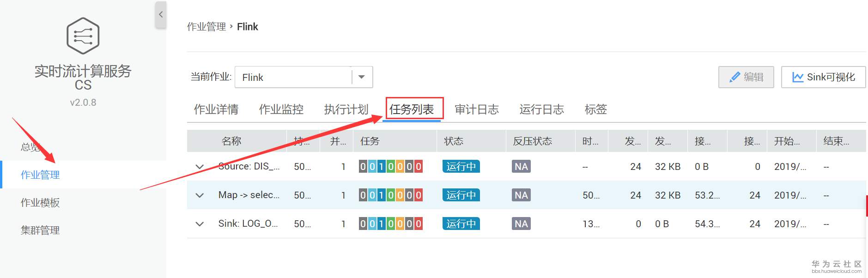Click the v2.0.8 version label
This screenshot has height=278, width=868.
(83, 103)
